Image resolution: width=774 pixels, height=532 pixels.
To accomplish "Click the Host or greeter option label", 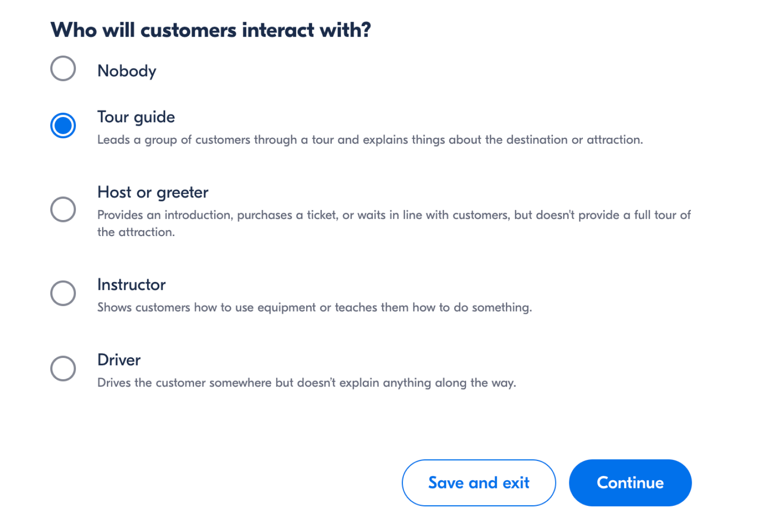I will click(152, 192).
